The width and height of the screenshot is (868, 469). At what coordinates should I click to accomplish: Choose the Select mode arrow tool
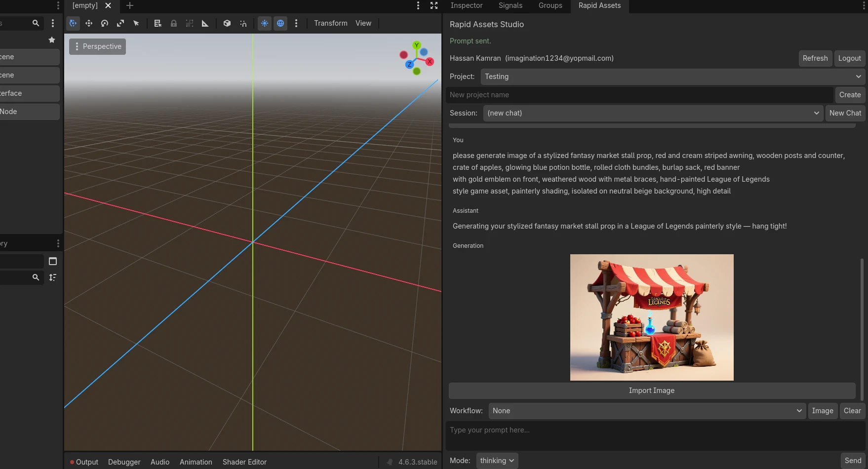pos(136,23)
